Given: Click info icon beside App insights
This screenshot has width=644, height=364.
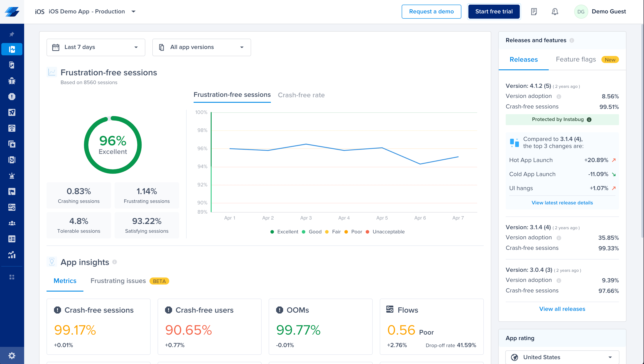Looking at the screenshot, I should tap(115, 262).
